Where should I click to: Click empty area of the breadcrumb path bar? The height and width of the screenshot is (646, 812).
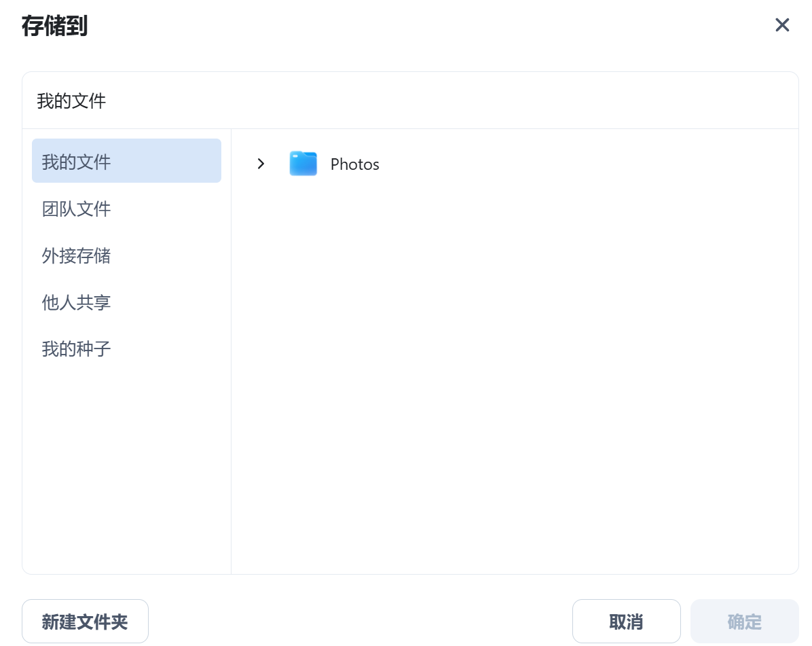click(x=448, y=101)
